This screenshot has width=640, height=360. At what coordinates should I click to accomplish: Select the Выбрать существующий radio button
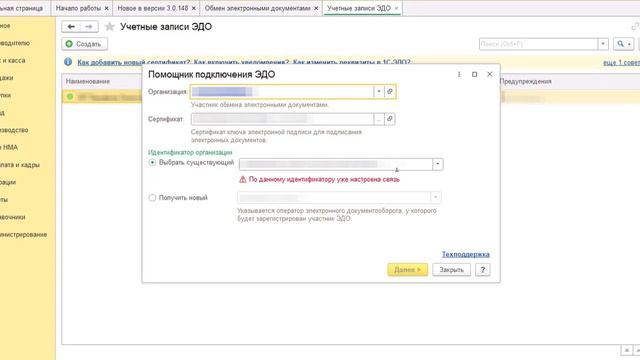[x=152, y=162]
